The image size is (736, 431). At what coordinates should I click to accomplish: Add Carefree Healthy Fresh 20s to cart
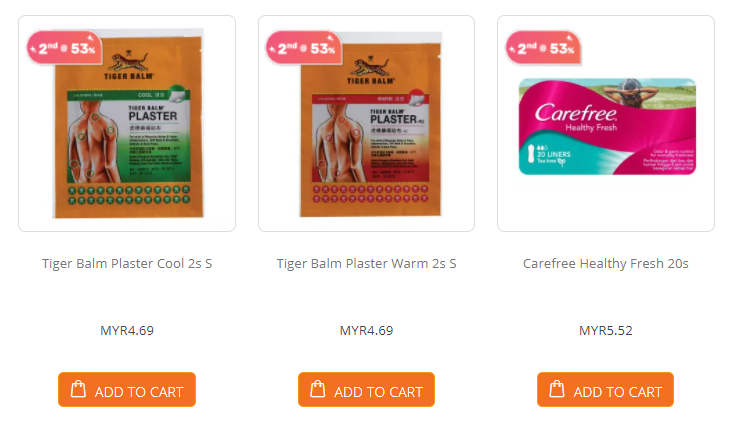coord(606,390)
